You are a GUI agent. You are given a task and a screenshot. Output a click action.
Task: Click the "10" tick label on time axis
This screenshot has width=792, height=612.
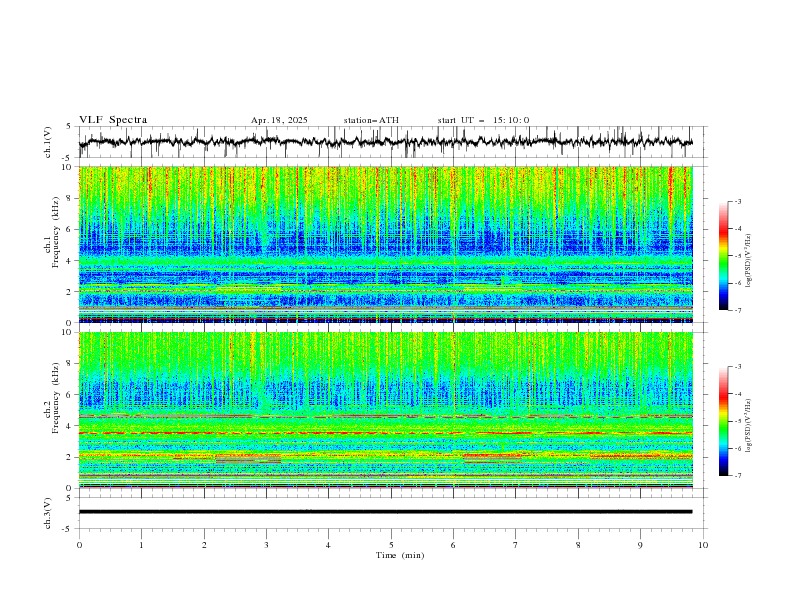point(703,545)
